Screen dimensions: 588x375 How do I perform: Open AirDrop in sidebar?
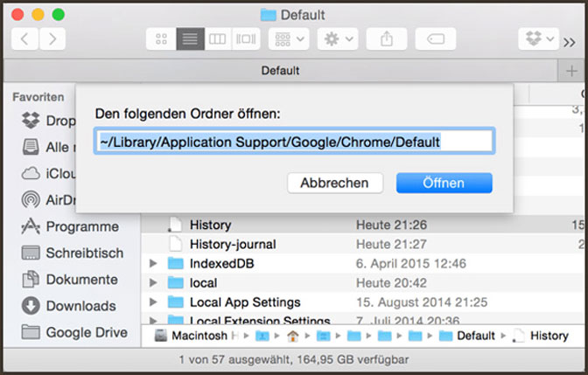coord(48,199)
